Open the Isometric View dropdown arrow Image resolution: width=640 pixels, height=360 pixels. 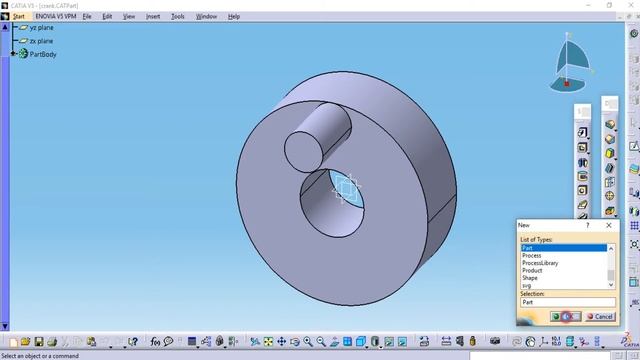(366, 347)
